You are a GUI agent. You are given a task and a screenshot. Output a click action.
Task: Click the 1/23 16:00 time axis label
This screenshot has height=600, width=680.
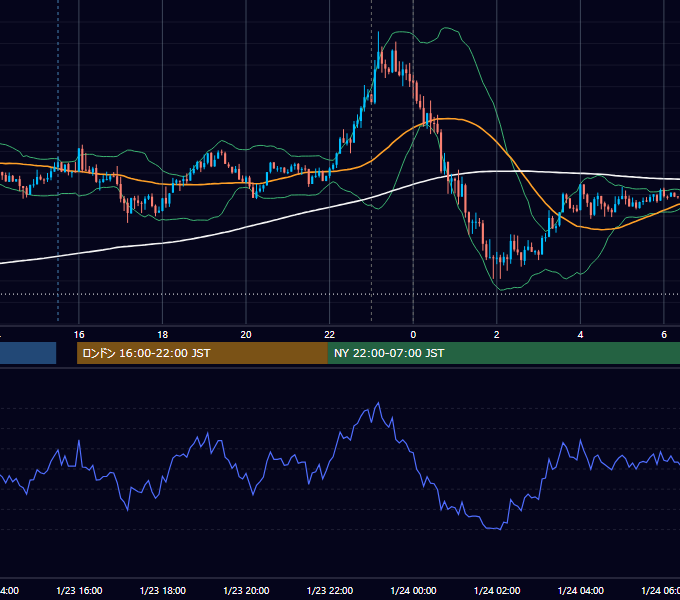(79, 590)
